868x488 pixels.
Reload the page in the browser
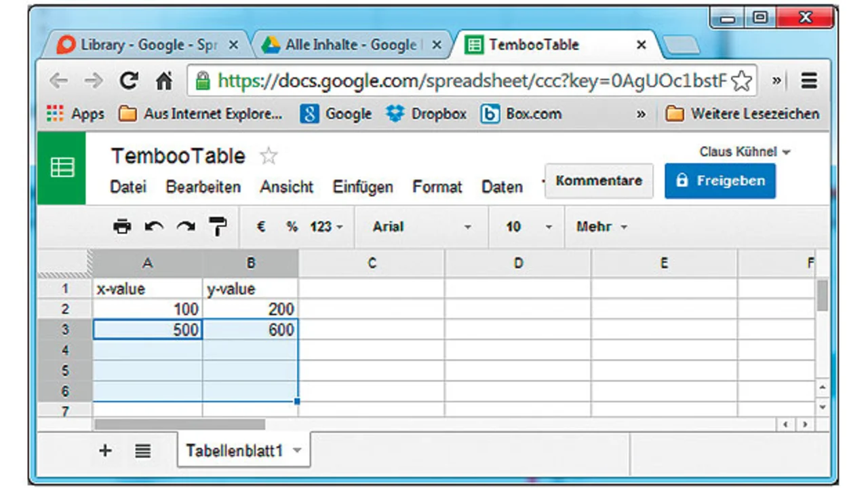[129, 81]
